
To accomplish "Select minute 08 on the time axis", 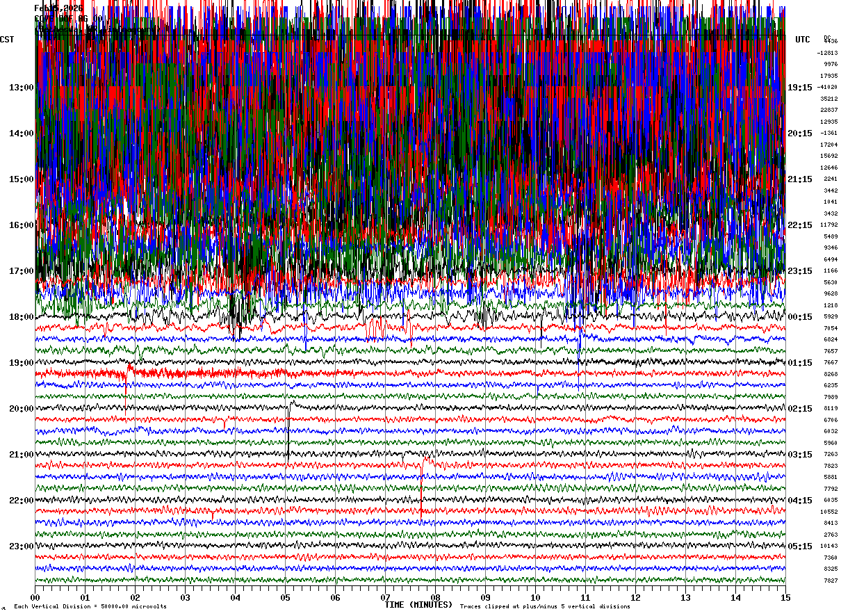I will point(435,597).
